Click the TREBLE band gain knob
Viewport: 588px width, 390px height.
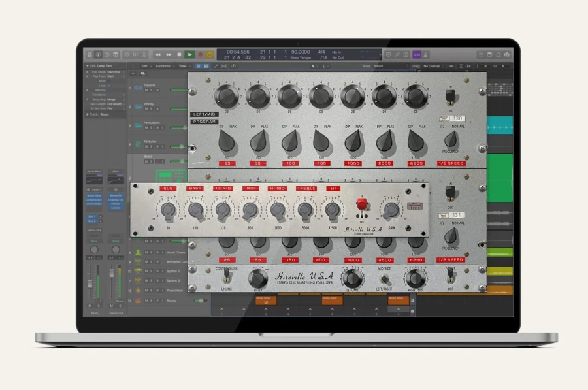(305, 211)
